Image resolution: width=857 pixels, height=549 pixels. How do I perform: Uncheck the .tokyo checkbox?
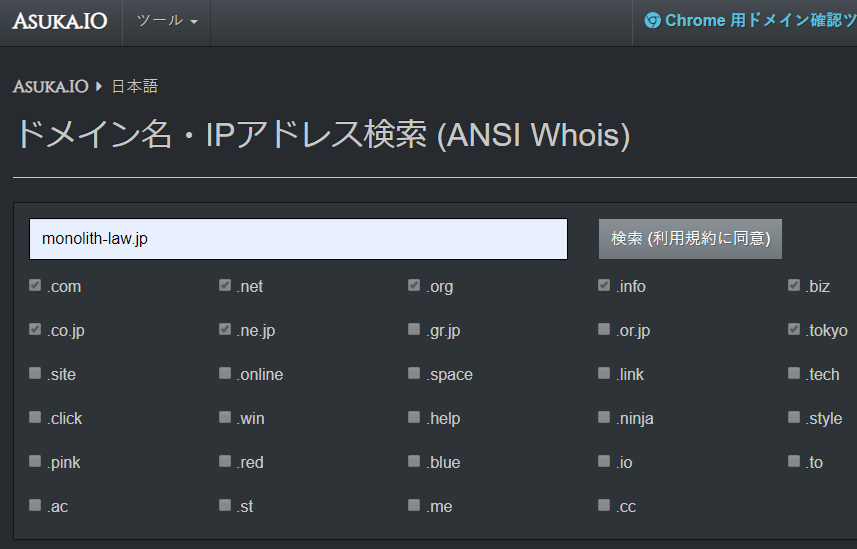click(794, 329)
